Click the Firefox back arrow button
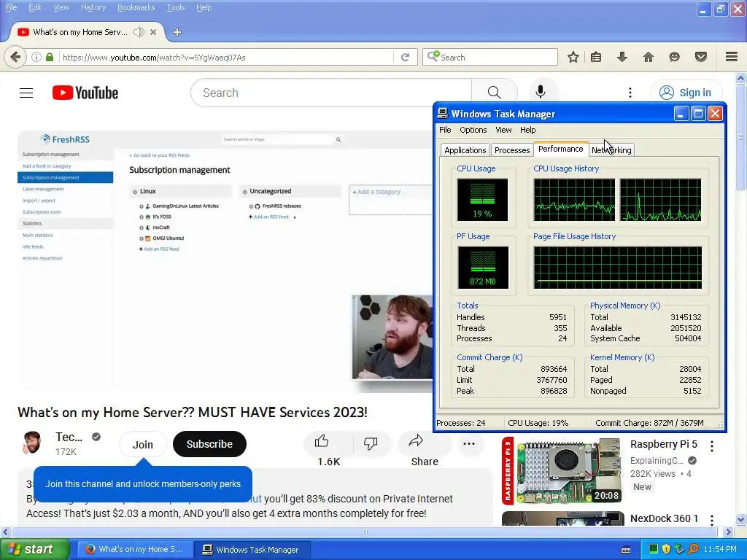Screen dimensions: 747x560 click(15, 57)
